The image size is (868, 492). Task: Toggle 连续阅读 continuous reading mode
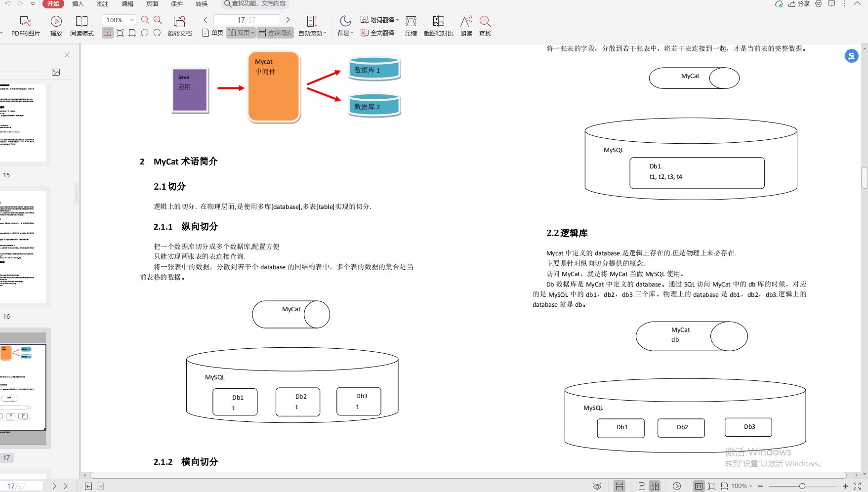coord(275,32)
